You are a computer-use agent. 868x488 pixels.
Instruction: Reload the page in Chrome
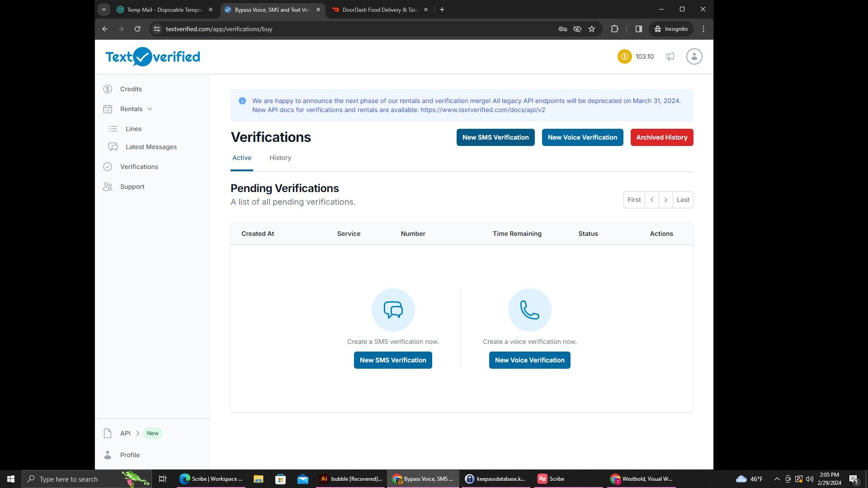coord(137,29)
